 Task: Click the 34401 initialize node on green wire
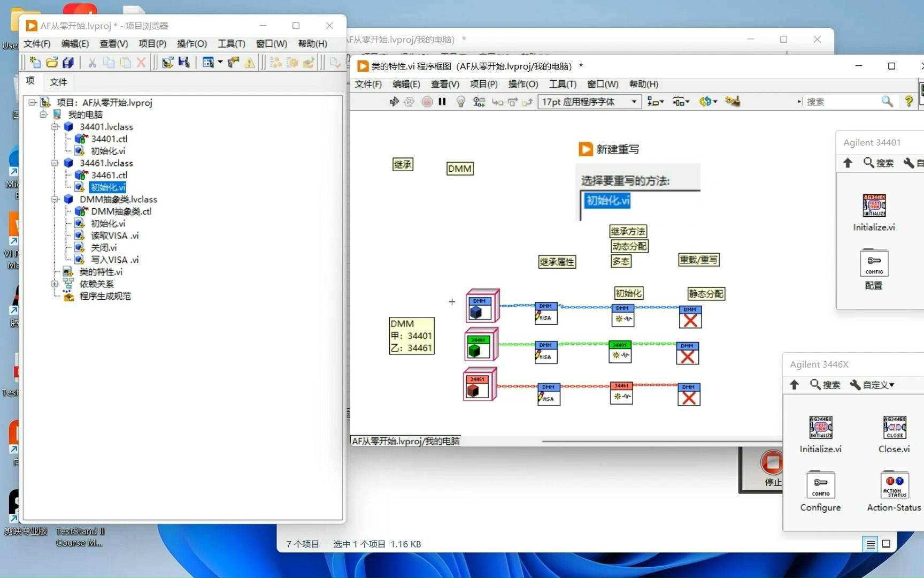coord(620,352)
